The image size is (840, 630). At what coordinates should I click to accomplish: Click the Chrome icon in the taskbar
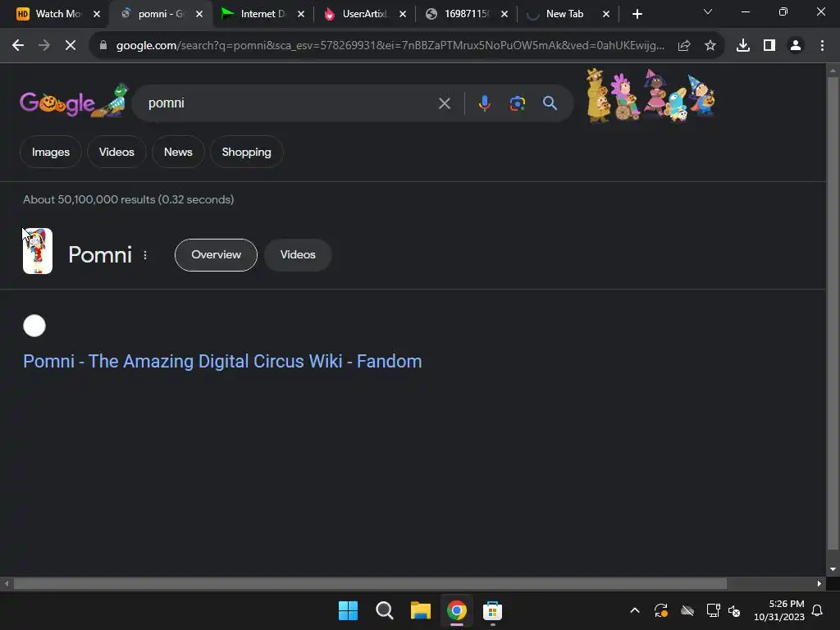coord(456,610)
